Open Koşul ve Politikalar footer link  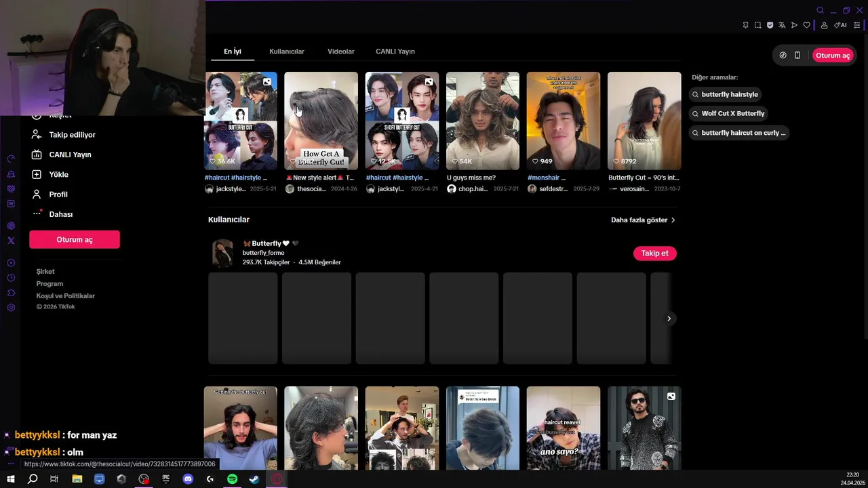[65, 296]
